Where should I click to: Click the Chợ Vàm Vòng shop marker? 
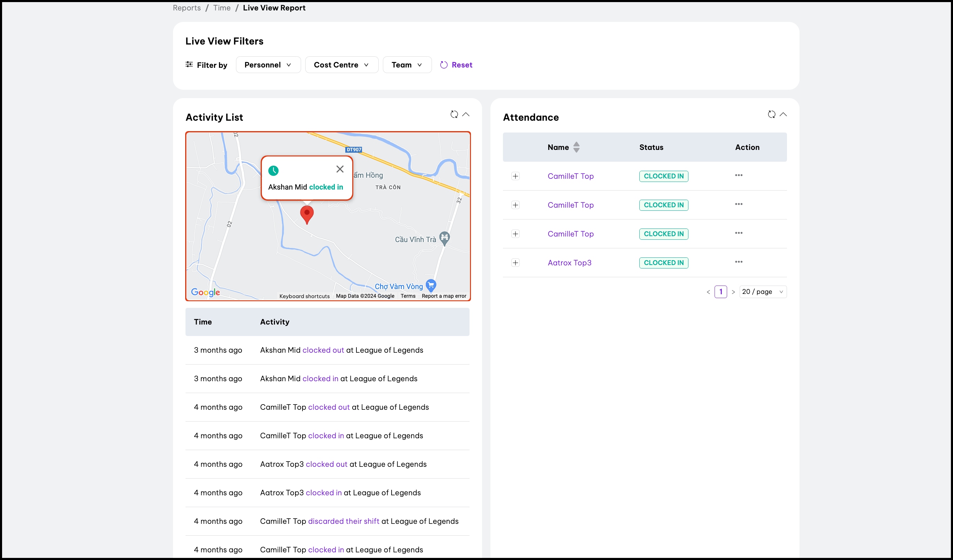(431, 285)
